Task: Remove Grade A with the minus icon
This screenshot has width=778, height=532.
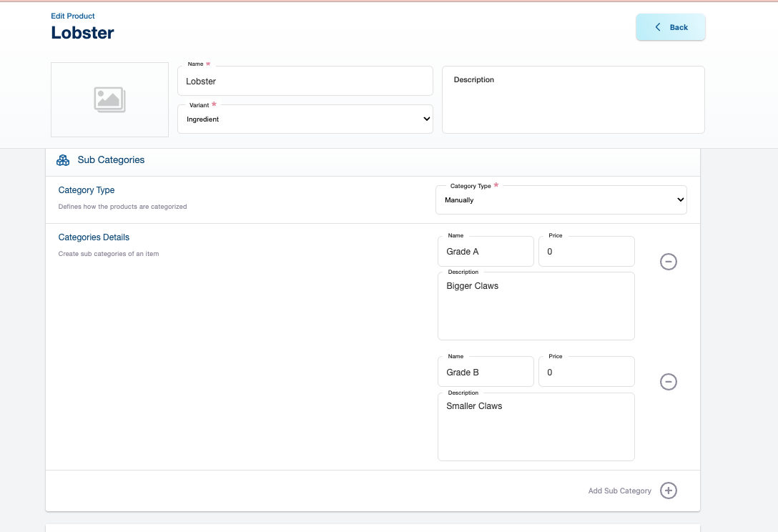Action: click(x=668, y=262)
